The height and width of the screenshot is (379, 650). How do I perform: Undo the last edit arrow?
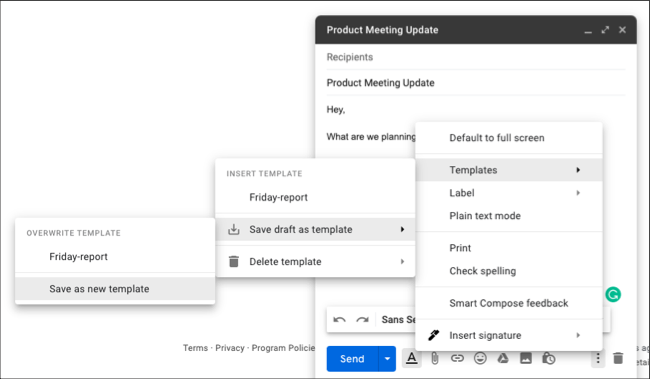click(x=340, y=320)
